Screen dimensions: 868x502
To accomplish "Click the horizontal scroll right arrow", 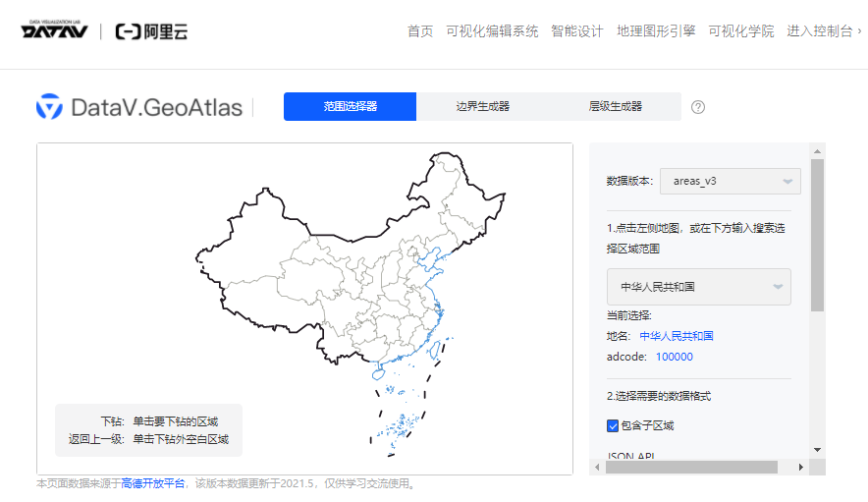I will point(800,467).
